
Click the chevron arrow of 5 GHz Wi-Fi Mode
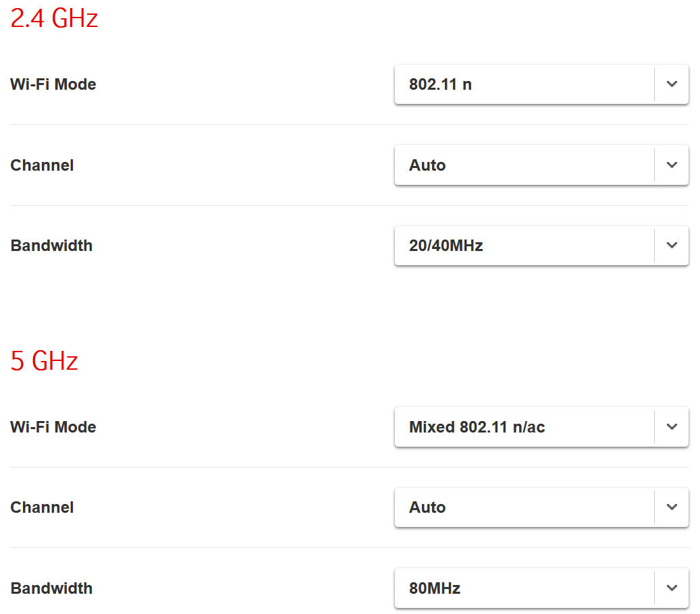click(672, 426)
